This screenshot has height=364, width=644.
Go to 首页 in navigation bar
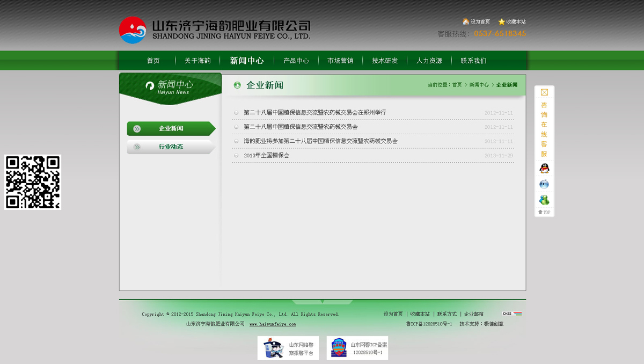[153, 61]
